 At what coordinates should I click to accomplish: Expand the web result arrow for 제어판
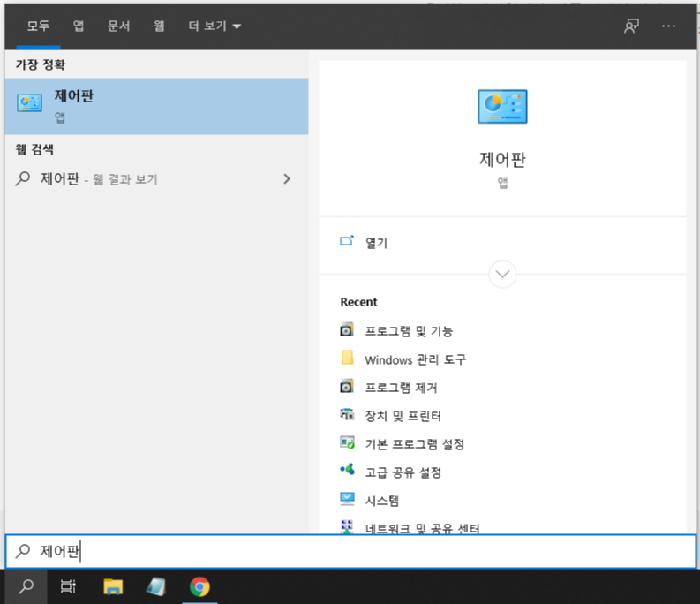pos(287,178)
